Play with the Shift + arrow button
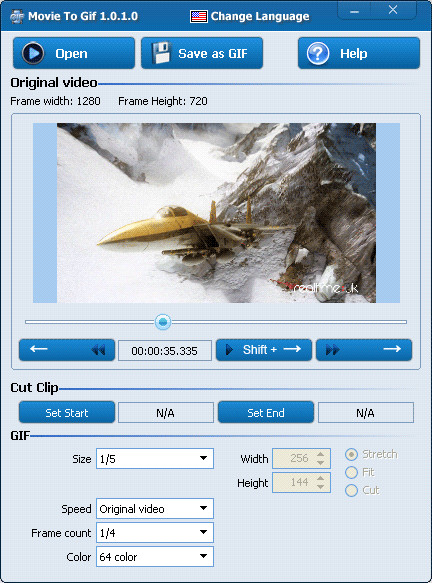 pos(264,350)
